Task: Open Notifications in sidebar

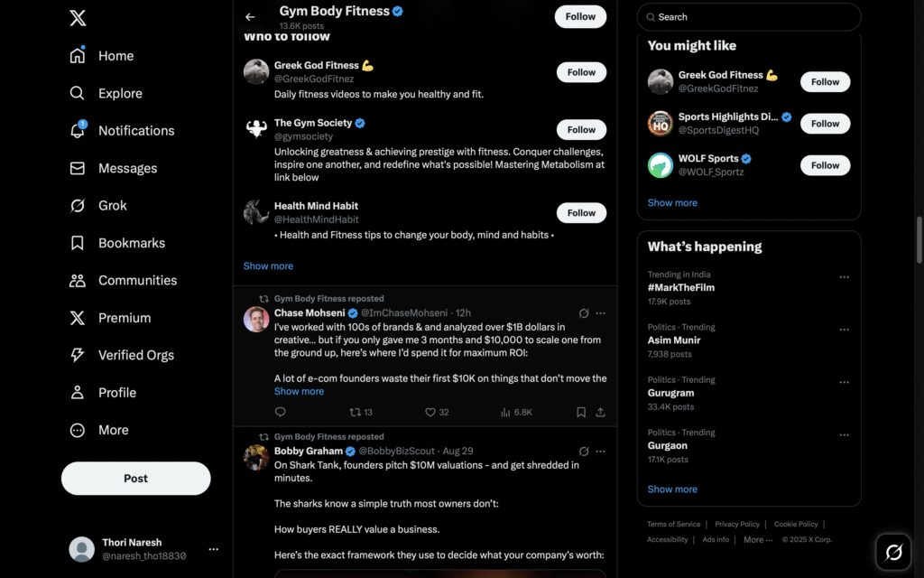Action: 122,130
